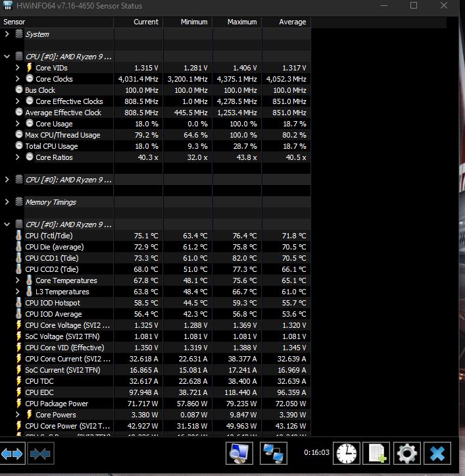465x476 pixels.
Task: Select the CPU CCD2 (Tdie) row label
Action: (52, 269)
